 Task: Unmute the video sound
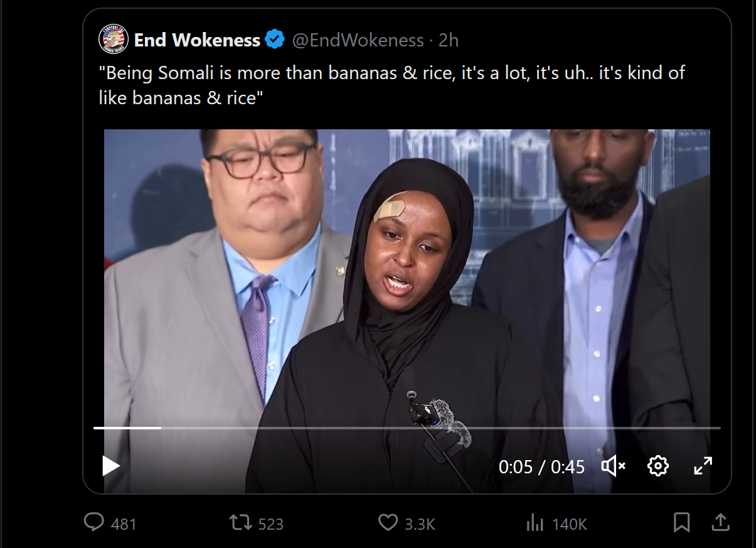pos(613,466)
